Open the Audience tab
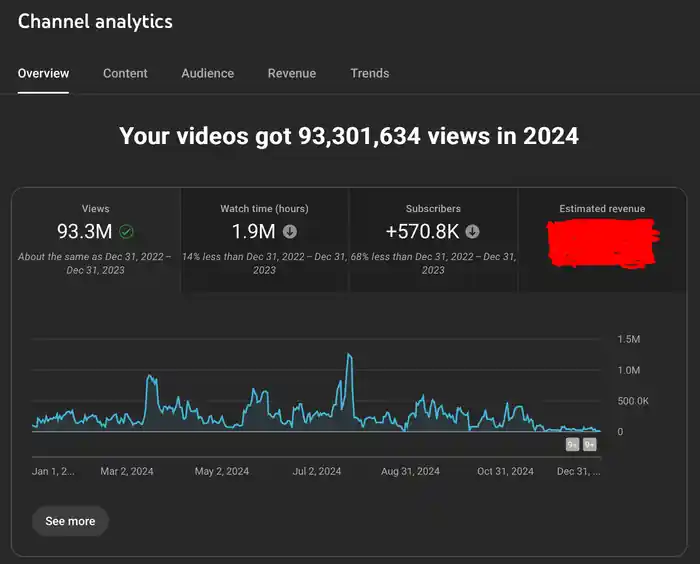The image size is (700, 564). [x=208, y=73]
